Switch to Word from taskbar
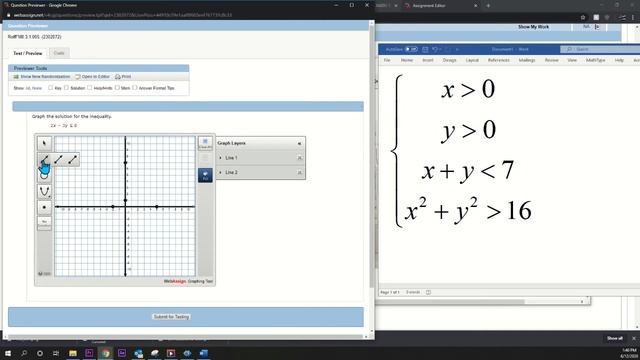 click(x=204, y=353)
